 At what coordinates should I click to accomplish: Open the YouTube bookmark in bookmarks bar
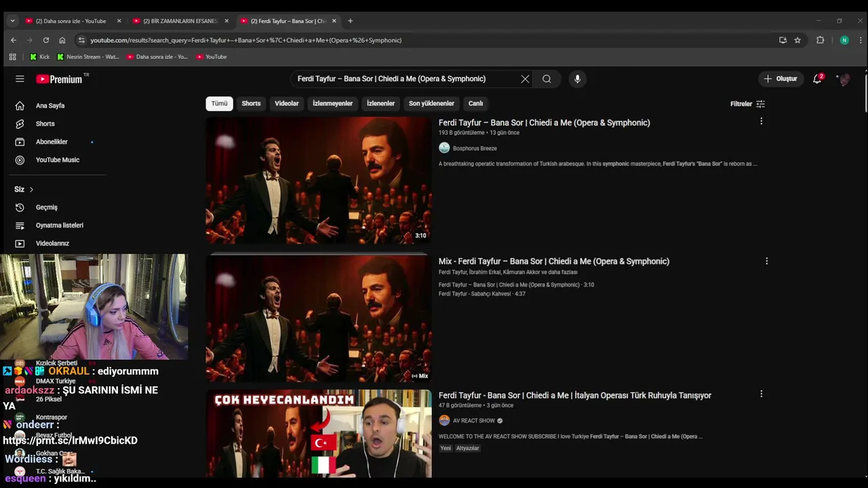[211, 57]
